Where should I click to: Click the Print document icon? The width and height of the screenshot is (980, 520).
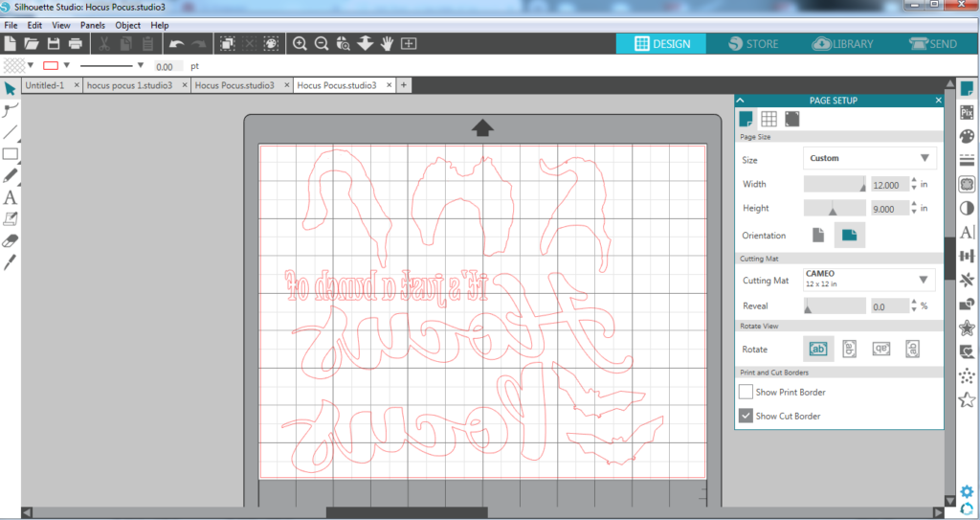click(x=75, y=44)
